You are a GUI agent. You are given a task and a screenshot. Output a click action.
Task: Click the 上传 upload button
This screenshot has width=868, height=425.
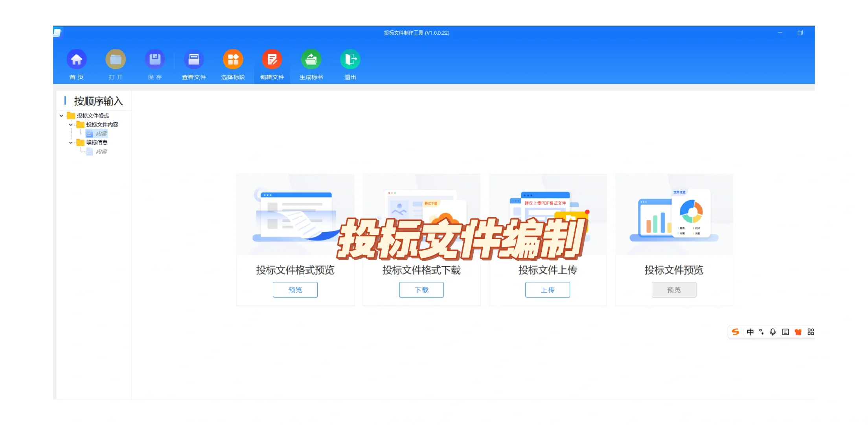547,290
